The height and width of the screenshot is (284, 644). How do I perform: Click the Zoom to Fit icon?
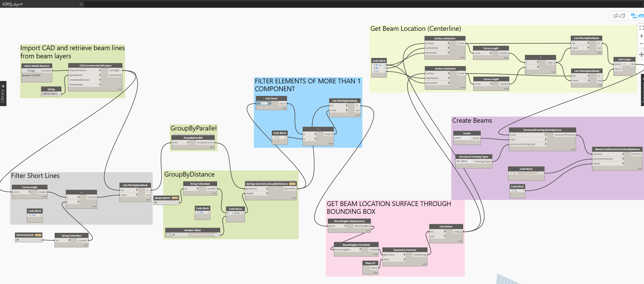point(641,28)
